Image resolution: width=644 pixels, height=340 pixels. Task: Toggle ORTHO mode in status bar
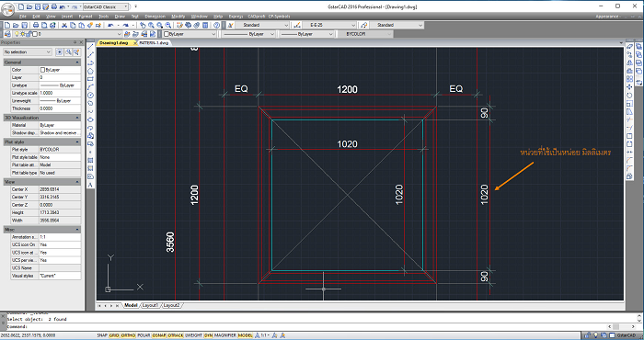(x=128, y=335)
